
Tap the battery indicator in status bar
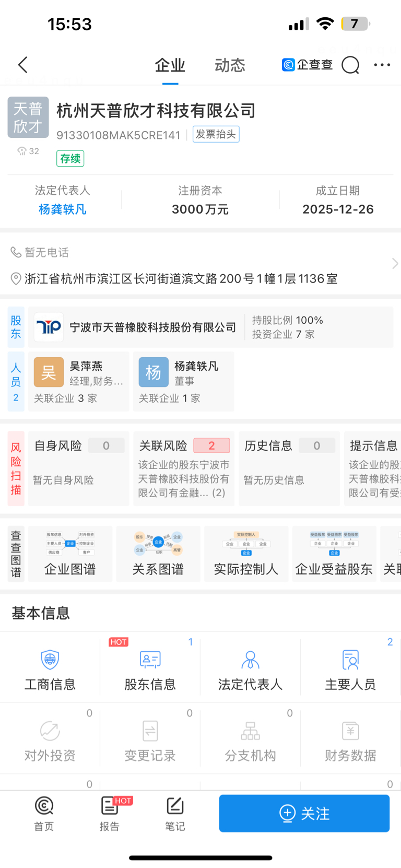pos(355,24)
